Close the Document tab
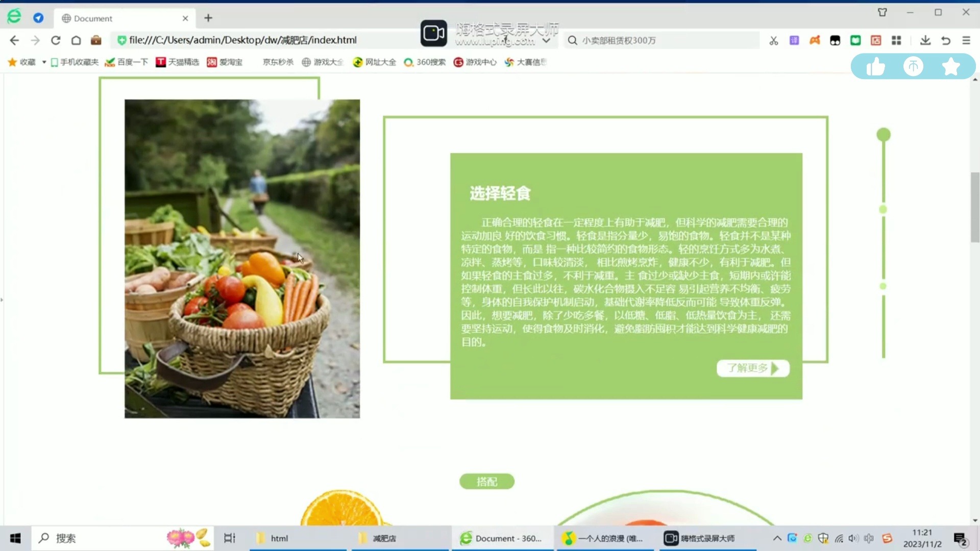Screen dimensions: 980x551 pyautogui.click(x=185, y=18)
